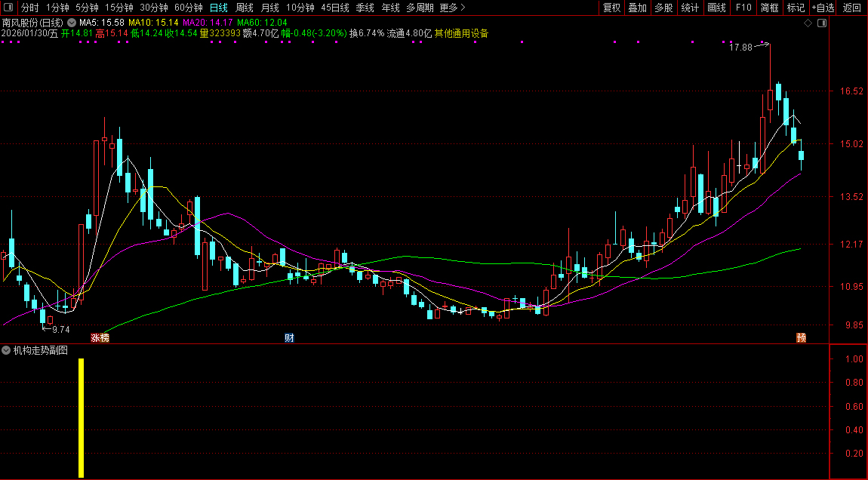Open the 统计 statistics tool
The height and width of the screenshot is (480, 868).
pyautogui.click(x=691, y=8)
